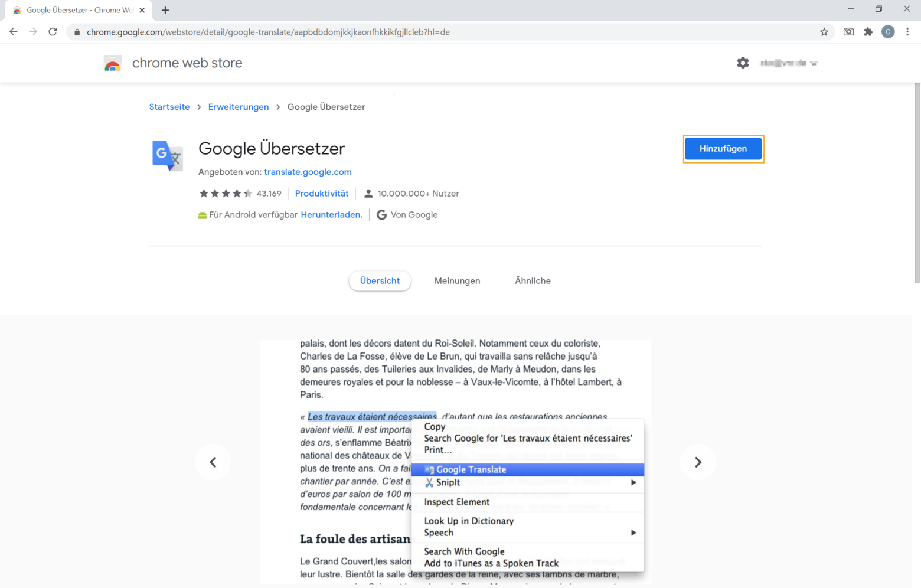This screenshot has width=921, height=588.
Task: Open the translate.google.com provider link
Action: point(308,172)
